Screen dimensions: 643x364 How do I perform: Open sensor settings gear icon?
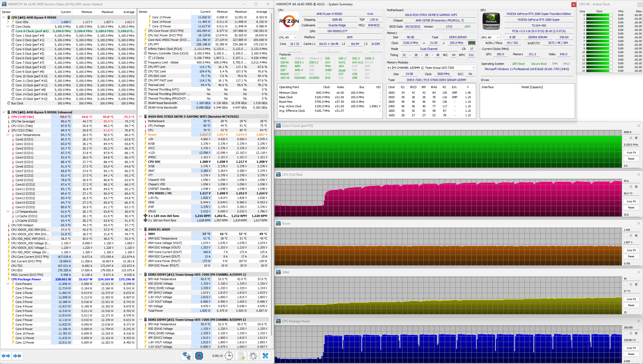tap(253, 356)
